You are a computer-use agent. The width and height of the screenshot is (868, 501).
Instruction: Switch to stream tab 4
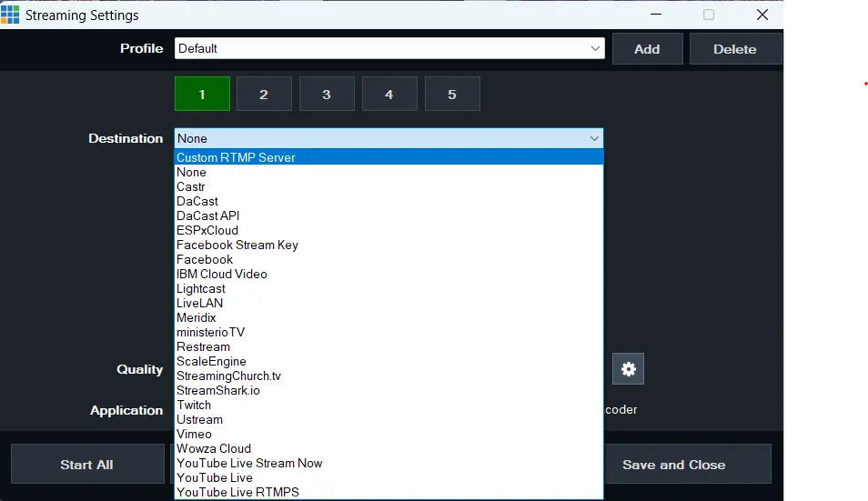(389, 94)
